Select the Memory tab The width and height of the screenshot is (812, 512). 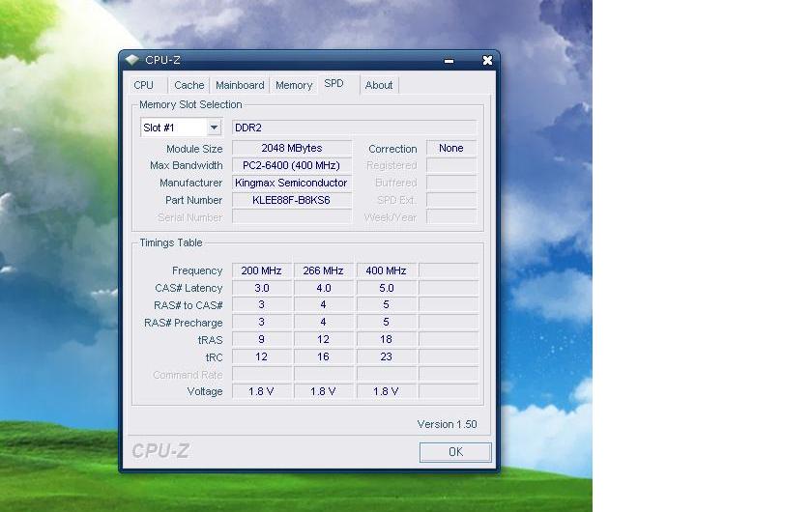294,85
